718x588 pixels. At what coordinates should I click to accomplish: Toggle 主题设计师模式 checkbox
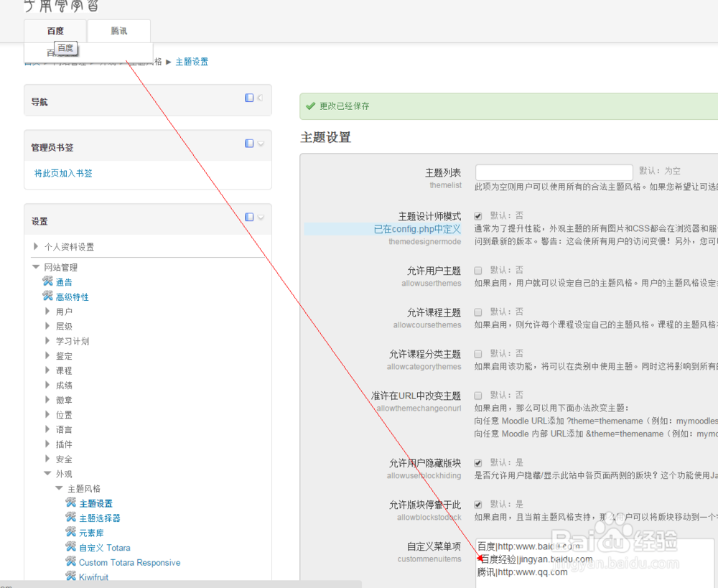pos(478,215)
